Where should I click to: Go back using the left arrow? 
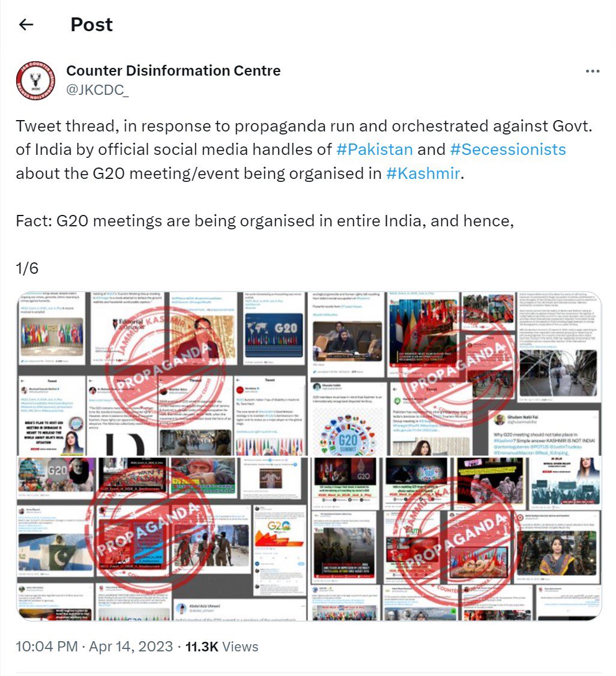[26, 25]
